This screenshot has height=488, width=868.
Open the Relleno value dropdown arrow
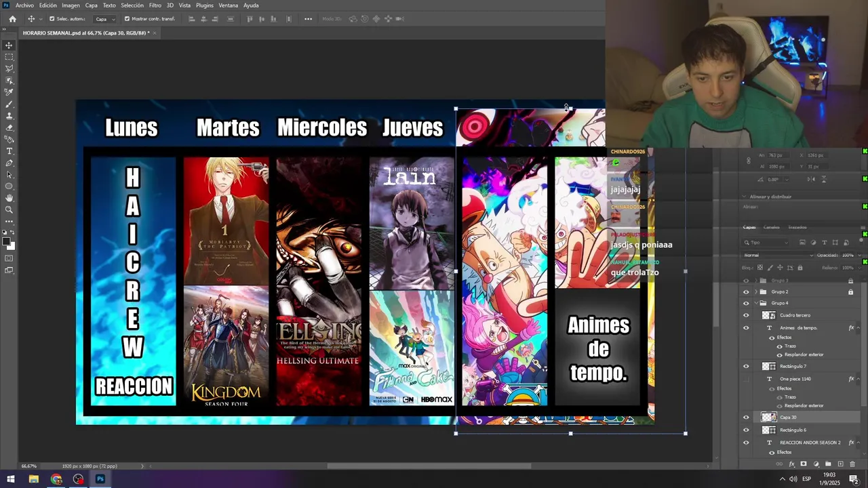[x=859, y=268]
